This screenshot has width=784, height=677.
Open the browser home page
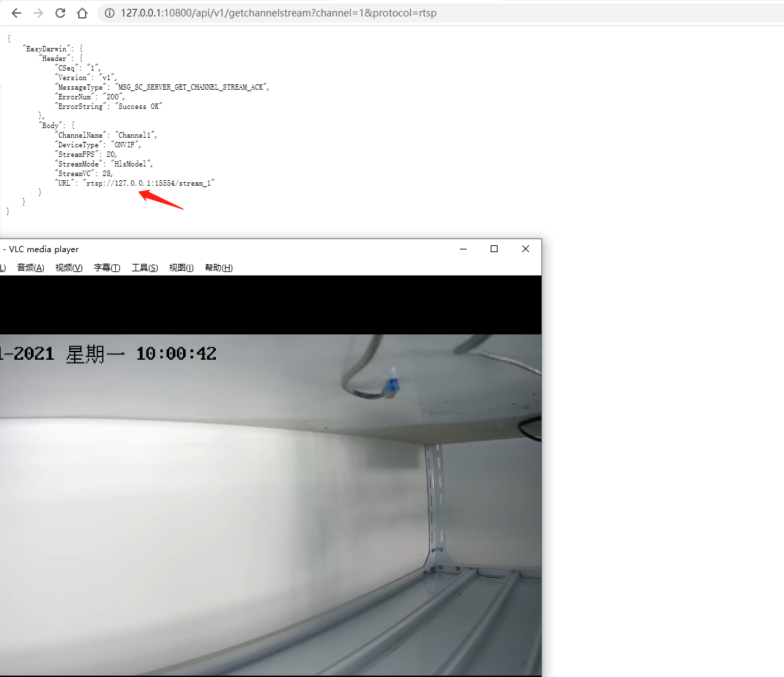point(82,13)
